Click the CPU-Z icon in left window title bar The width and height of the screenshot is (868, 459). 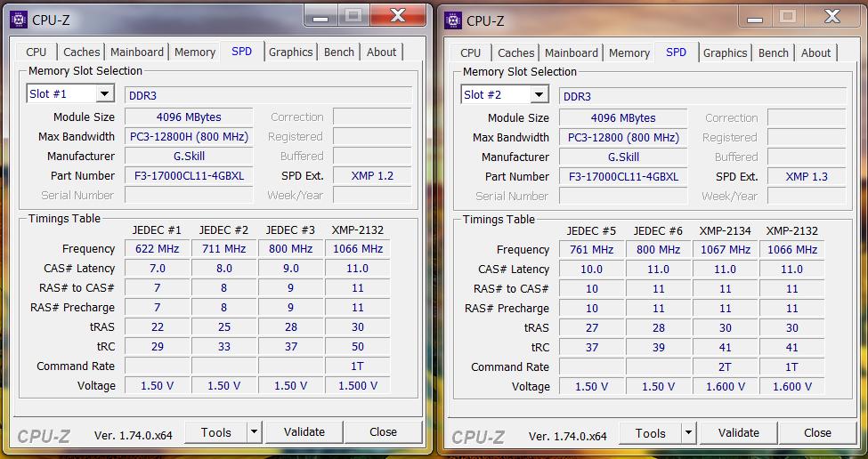pos(18,19)
